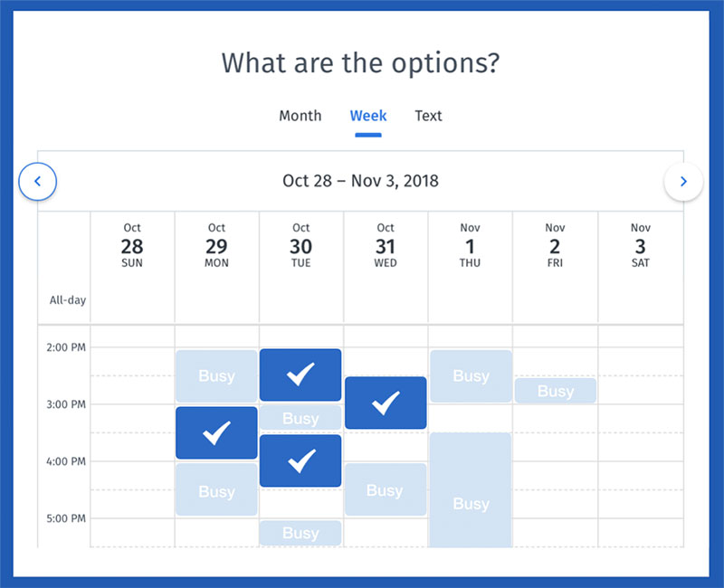The width and height of the screenshot is (724, 588).
Task: Select the Week tab
Action: (368, 116)
